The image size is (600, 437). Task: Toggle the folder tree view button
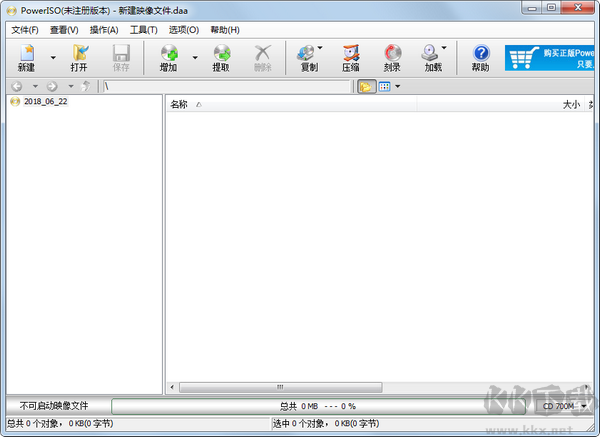[x=366, y=86]
